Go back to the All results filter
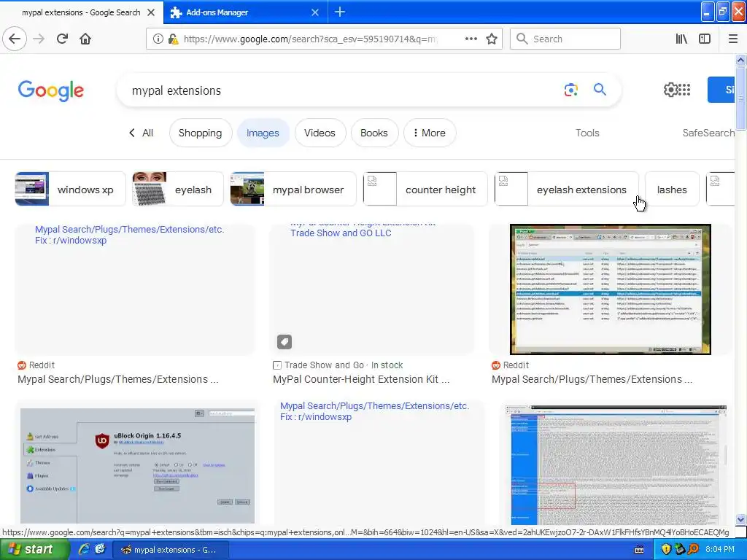This screenshot has height=560, width=747. (x=142, y=133)
